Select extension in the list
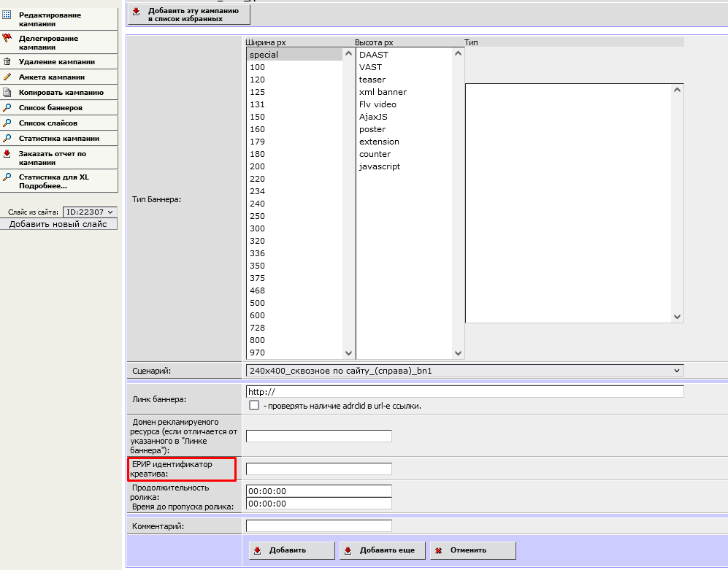This screenshot has height=570, width=728. click(405, 142)
